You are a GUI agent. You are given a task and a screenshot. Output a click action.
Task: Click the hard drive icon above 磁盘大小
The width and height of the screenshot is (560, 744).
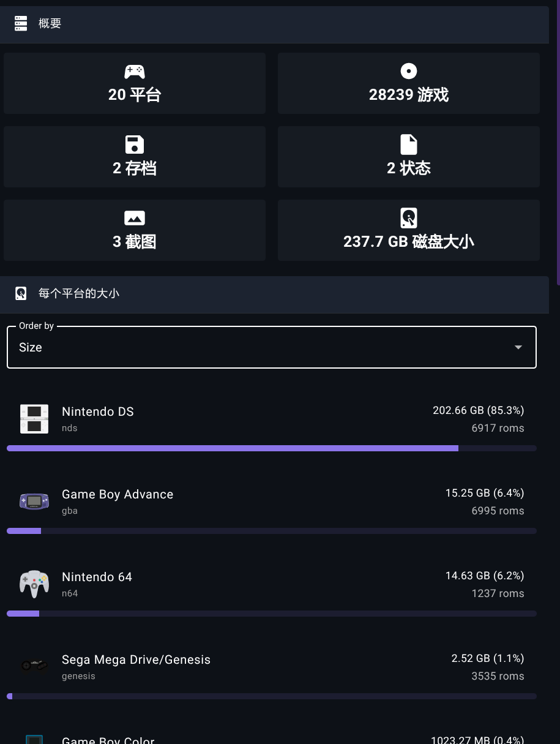point(409,218)
